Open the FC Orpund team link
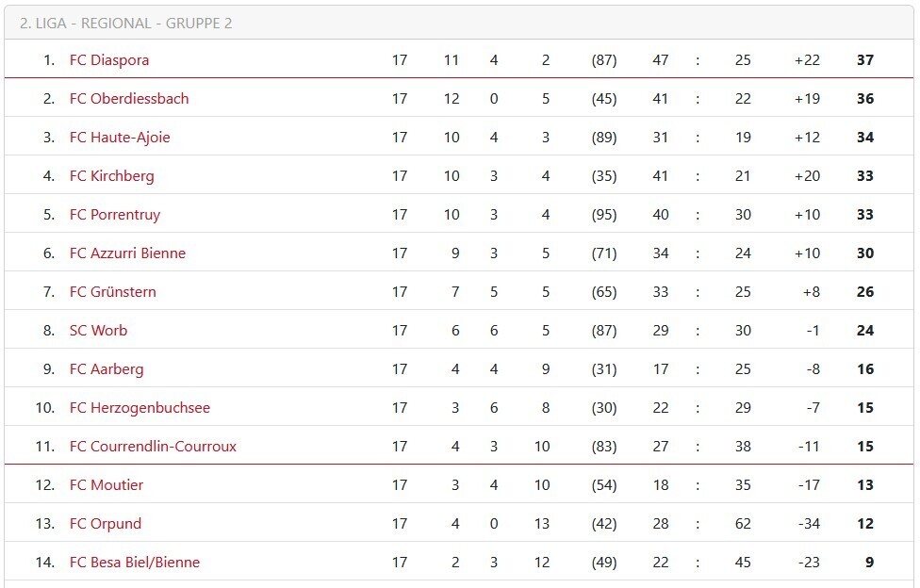The height and width of the screenshot is (588, 920). coord(106,524)
